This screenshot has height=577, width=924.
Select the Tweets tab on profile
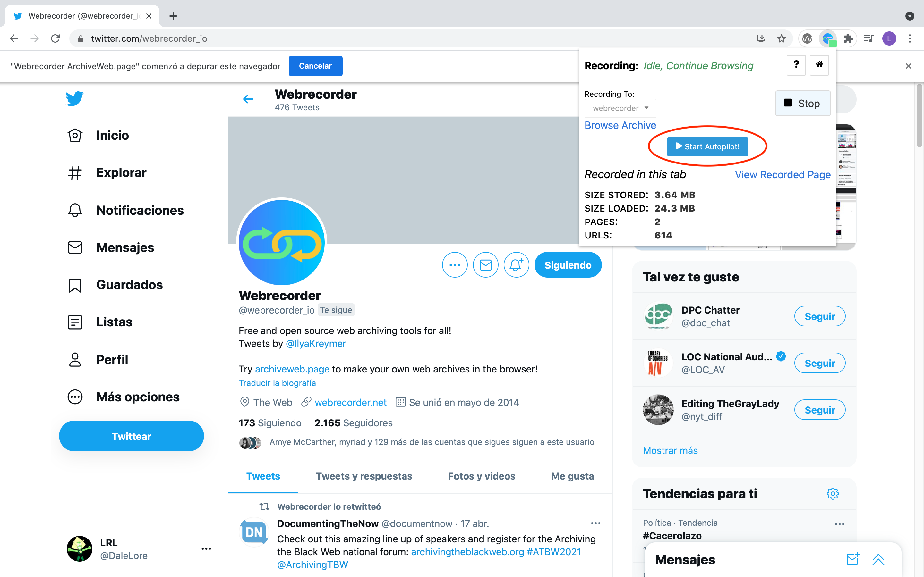pyautogui.click(x=263, y=476)
